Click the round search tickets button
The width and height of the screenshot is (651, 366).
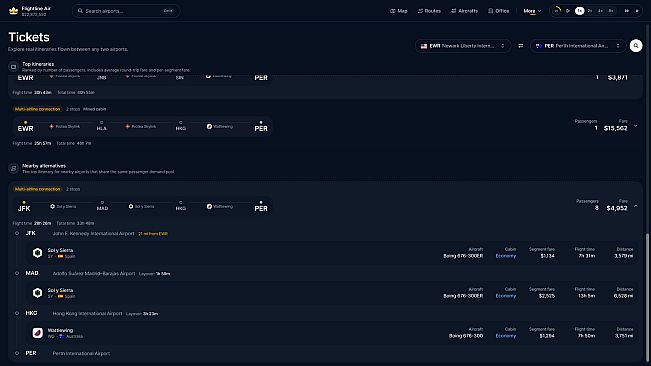636,46
